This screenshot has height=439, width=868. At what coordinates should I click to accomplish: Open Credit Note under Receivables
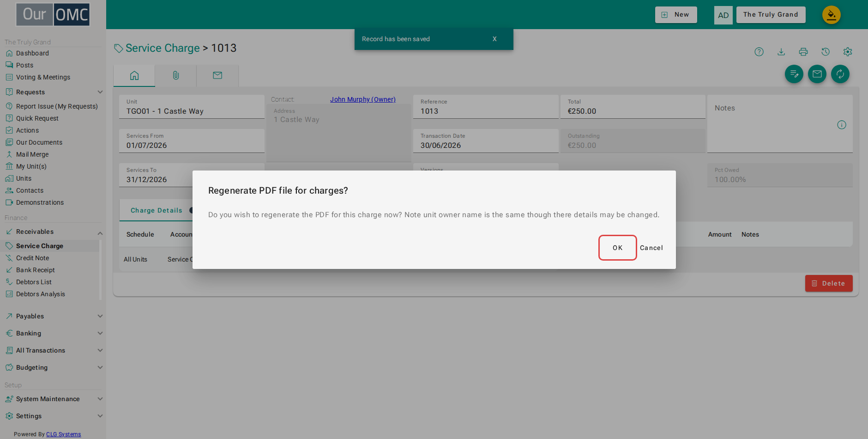click(x=32, y=258)
